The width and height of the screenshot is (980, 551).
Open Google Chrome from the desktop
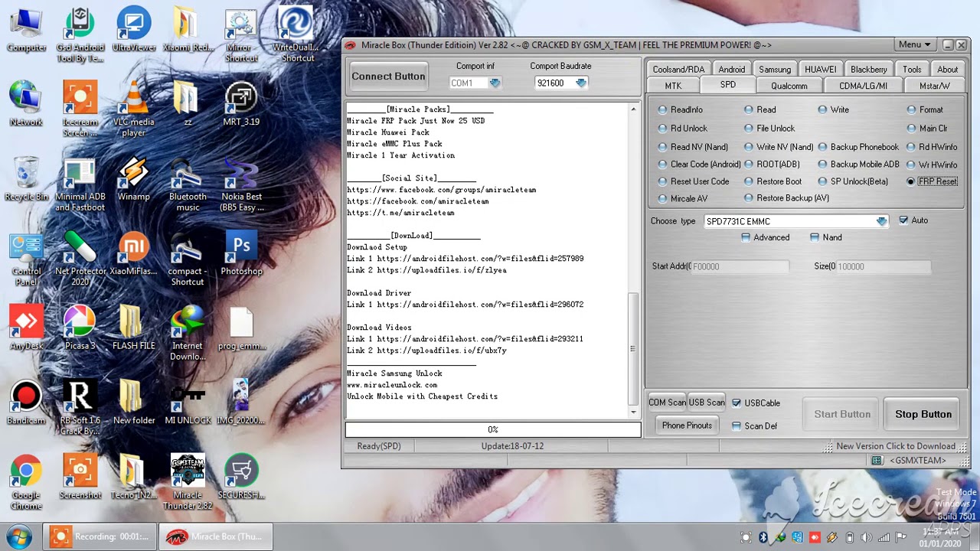tap(26, 482)
